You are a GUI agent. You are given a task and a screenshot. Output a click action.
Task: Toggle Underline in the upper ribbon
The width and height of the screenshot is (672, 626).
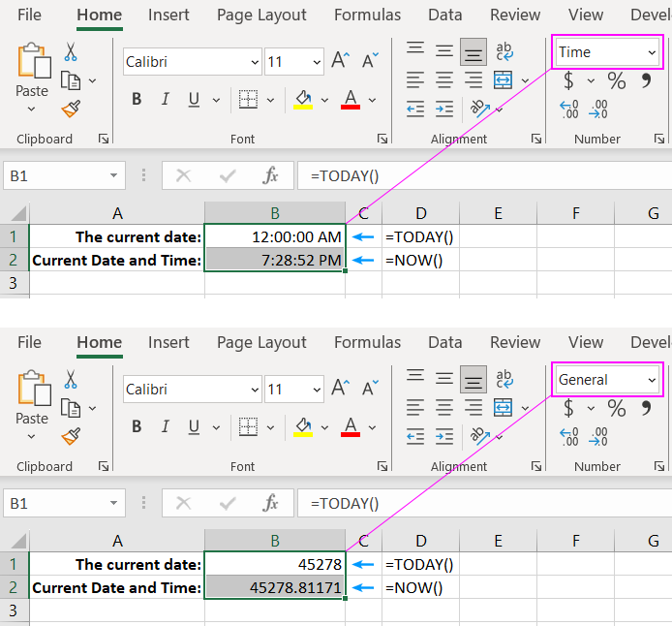pyautogui.click(x=193, y=99)
